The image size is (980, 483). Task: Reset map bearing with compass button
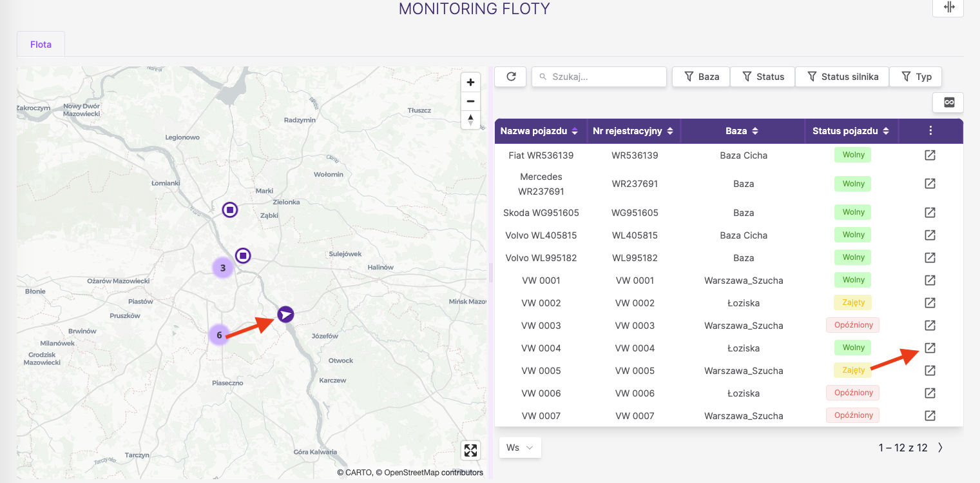[470, 120]
